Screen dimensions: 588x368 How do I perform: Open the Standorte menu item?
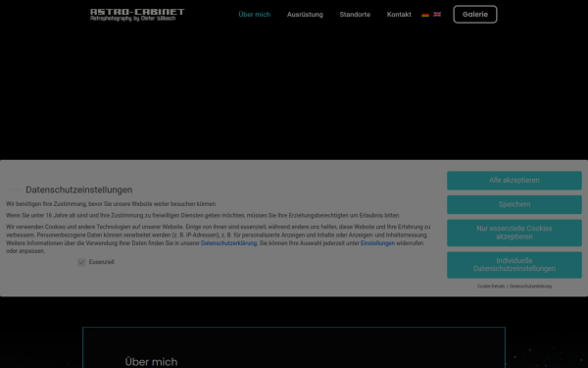pos(355,15)
